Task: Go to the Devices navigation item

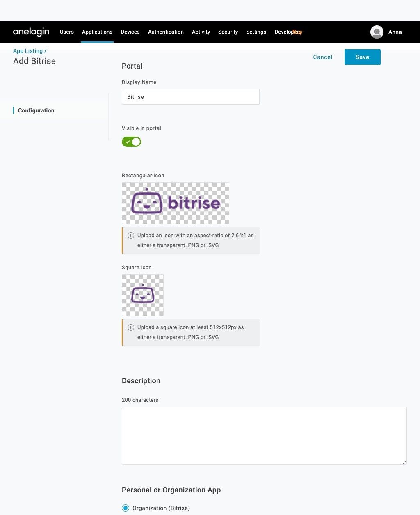Action: coord(130,32)
